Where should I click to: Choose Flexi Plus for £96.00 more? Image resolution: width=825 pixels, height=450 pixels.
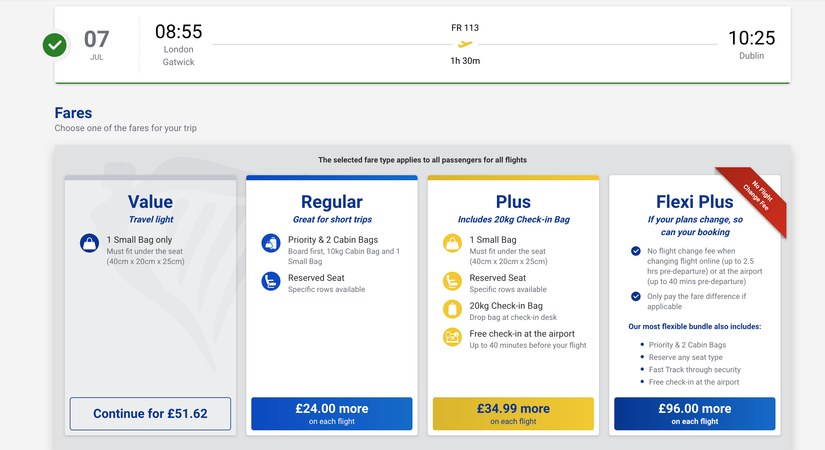tap(694, 414)
